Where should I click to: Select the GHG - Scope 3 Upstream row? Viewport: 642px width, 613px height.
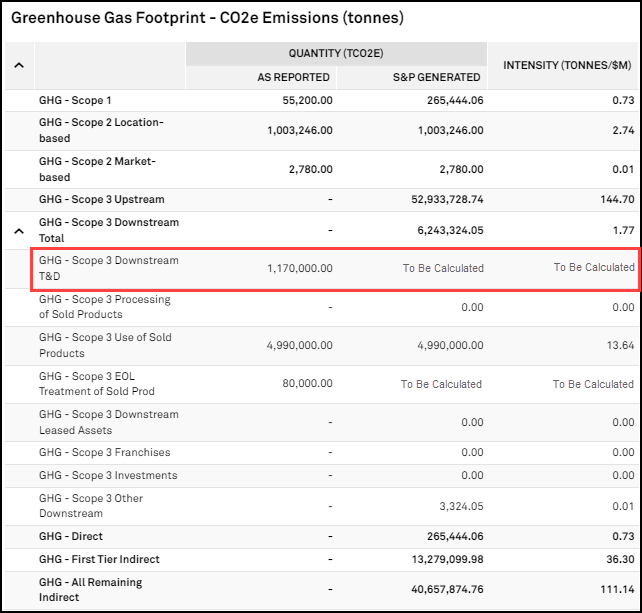tap(102, 199)
